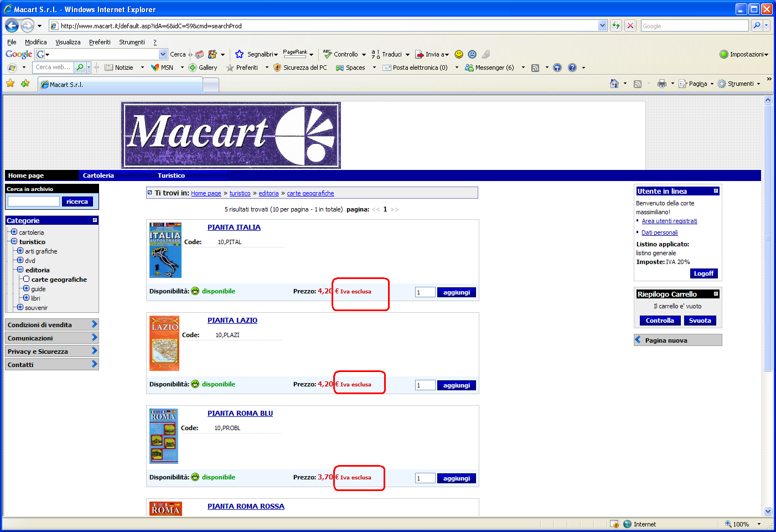The image size is (776, 532).
Task: Open the Strumenti gear dropdown in command bar
Action: click(739, 84)
